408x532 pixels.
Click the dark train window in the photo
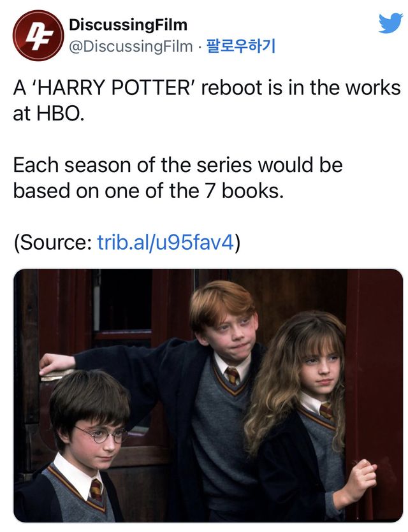pyautogui.click(x=124, y=300)
